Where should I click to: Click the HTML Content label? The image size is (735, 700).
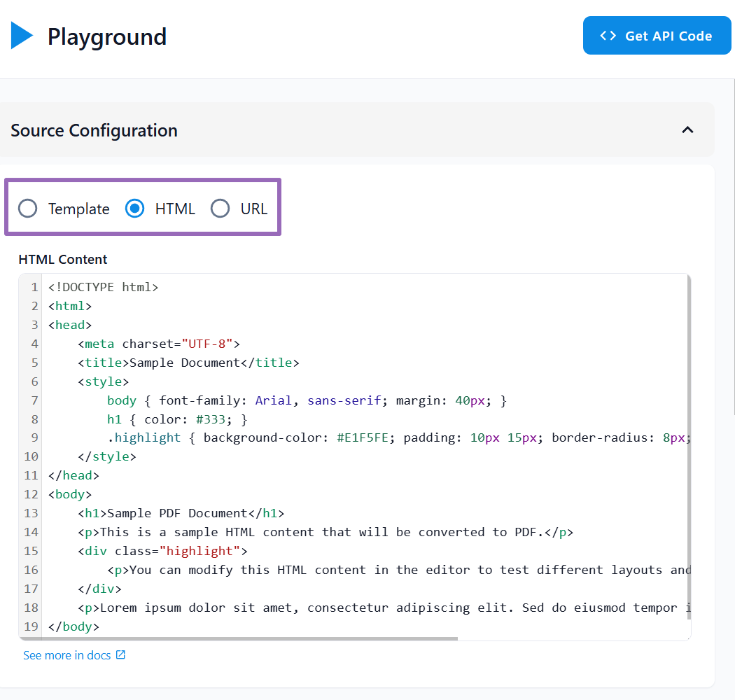(x=62, y=259)
